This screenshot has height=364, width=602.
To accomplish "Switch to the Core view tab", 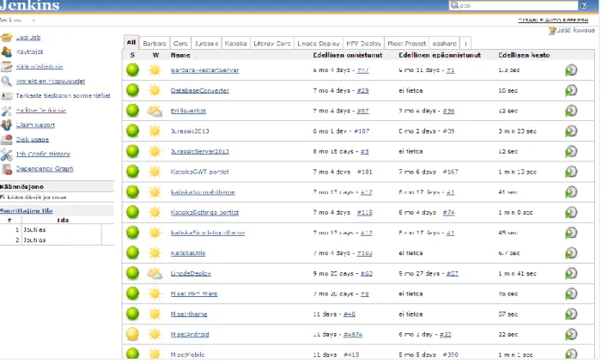I will (180, 44).
